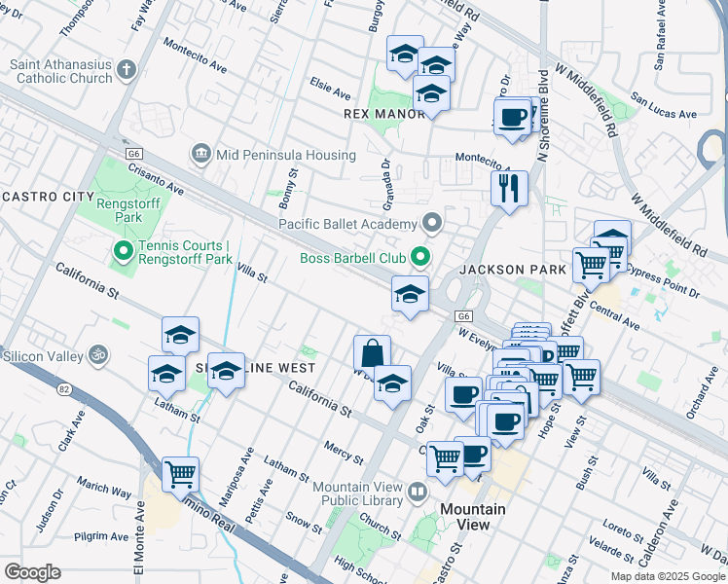Image resolution: width=728 pixels, height=584 pixels.
Task: Click the Mid Peninsula Housing text label
Action: (x=286, y=155)
